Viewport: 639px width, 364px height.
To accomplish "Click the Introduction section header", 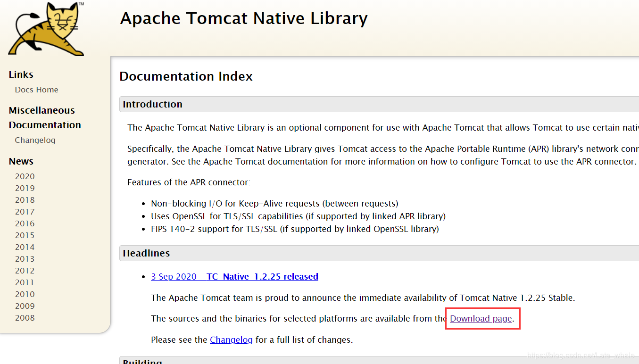I will (x=152, y=104).
